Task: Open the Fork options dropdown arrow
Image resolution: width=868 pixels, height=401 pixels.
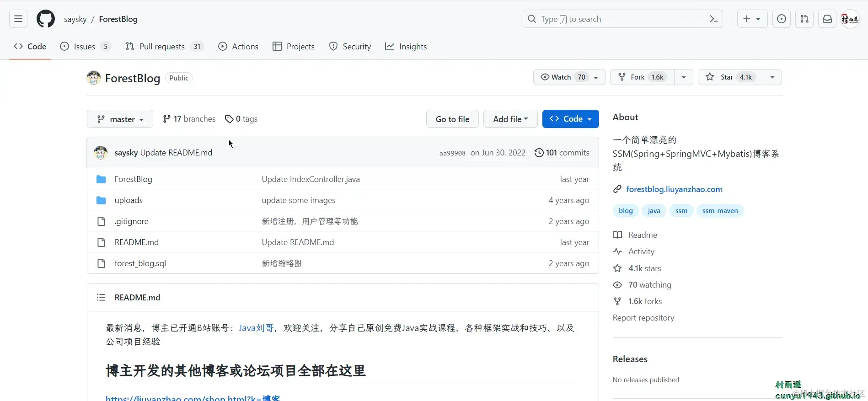Action: (684, 77)
